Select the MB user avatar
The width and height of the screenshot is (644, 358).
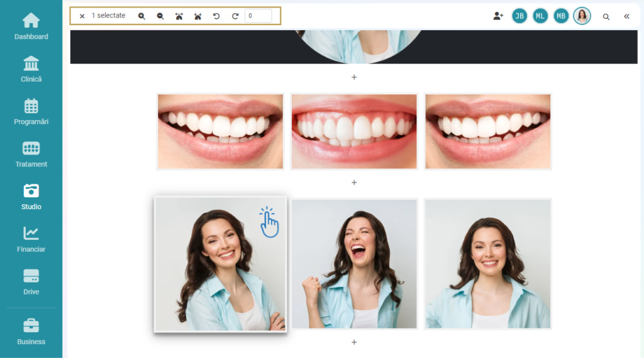coord(561,16)
